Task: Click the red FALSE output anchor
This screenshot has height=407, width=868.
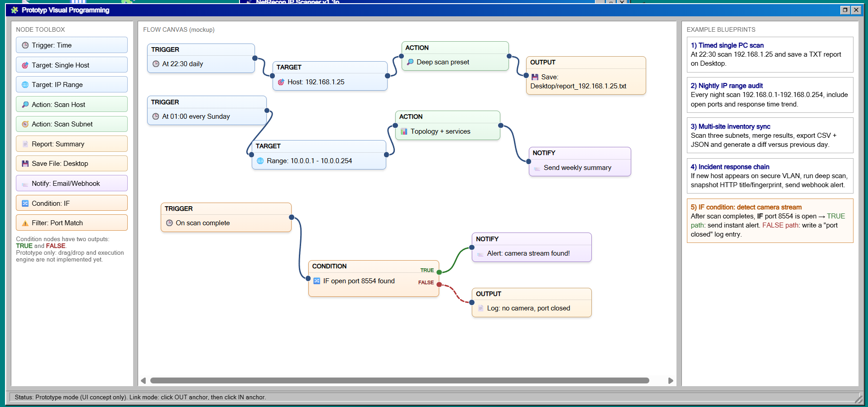Action: pyautogui.click(x=439, y=284)
